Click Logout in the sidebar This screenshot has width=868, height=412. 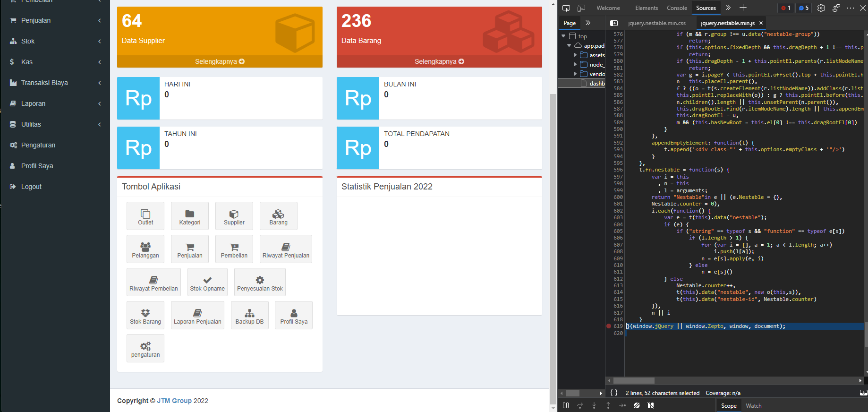[x=31, y=187]
